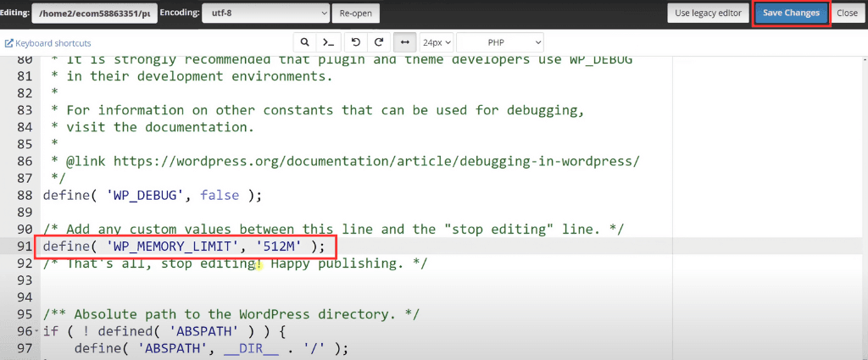Image resolution: width=868 pixels, height=360 pixels.
Task: Open the go-to-line terminal icon
Action: (328, 42)
